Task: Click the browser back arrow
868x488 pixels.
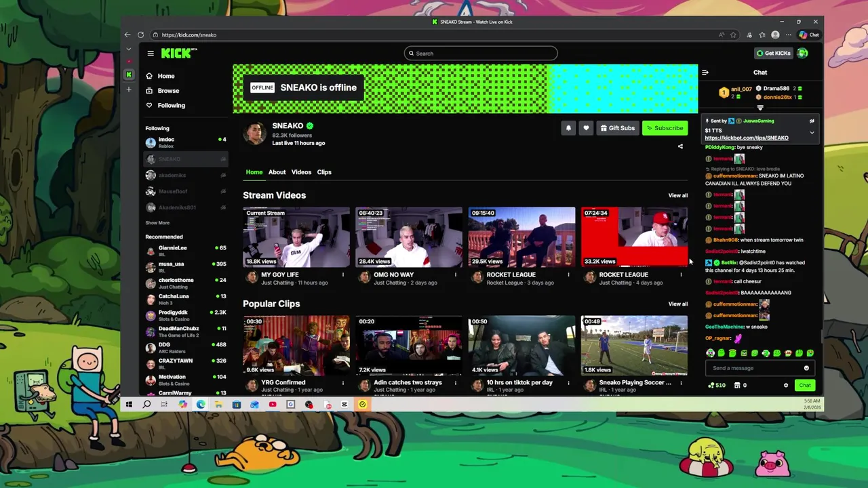Action: coord(127,35)
